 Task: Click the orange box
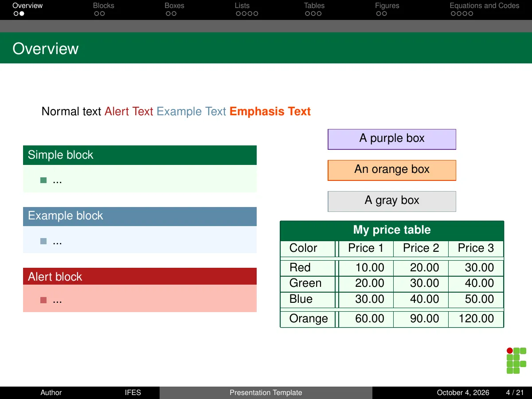(392, 170)
